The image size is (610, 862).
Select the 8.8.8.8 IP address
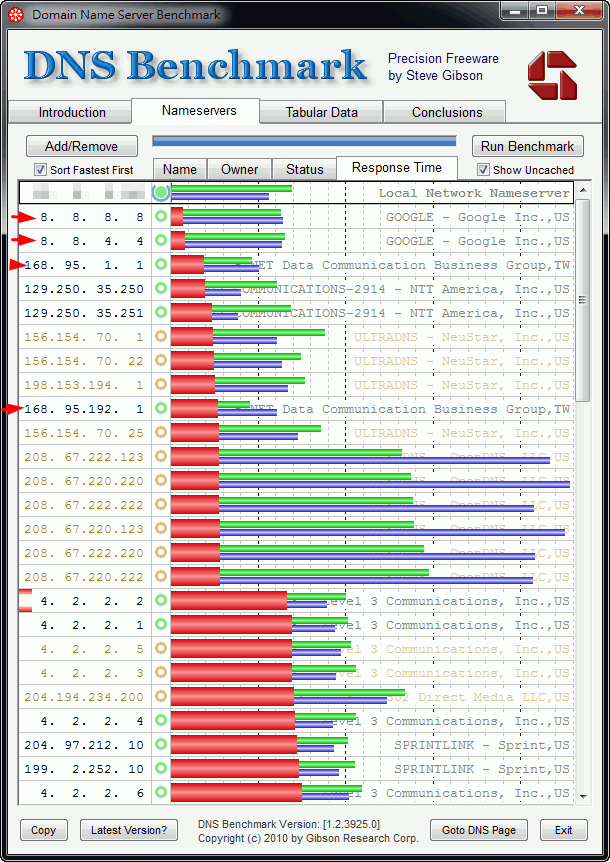tap(91, 217)
